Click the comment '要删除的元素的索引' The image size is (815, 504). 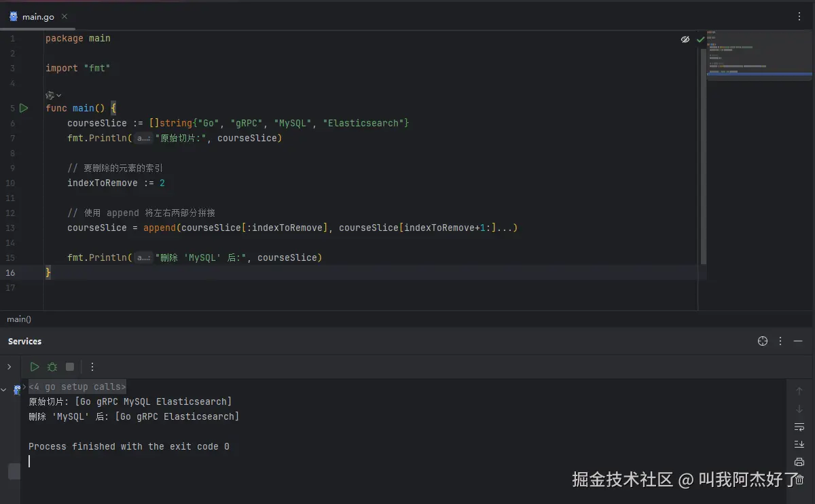115,168
